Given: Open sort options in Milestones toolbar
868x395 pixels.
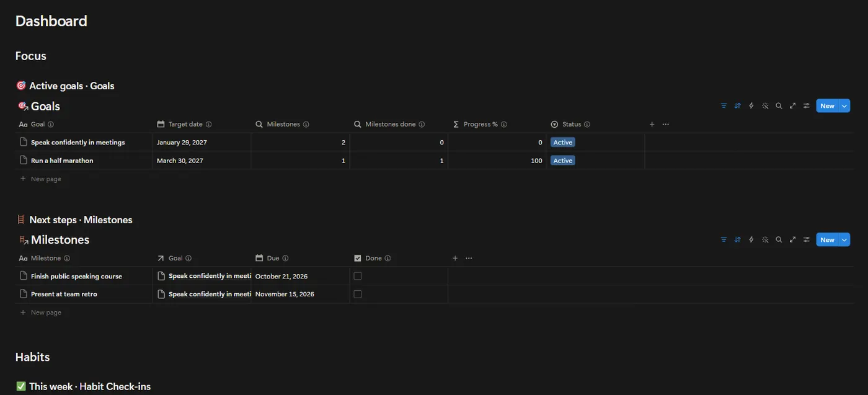Looking at the screenshot, I should coord(737,240).
